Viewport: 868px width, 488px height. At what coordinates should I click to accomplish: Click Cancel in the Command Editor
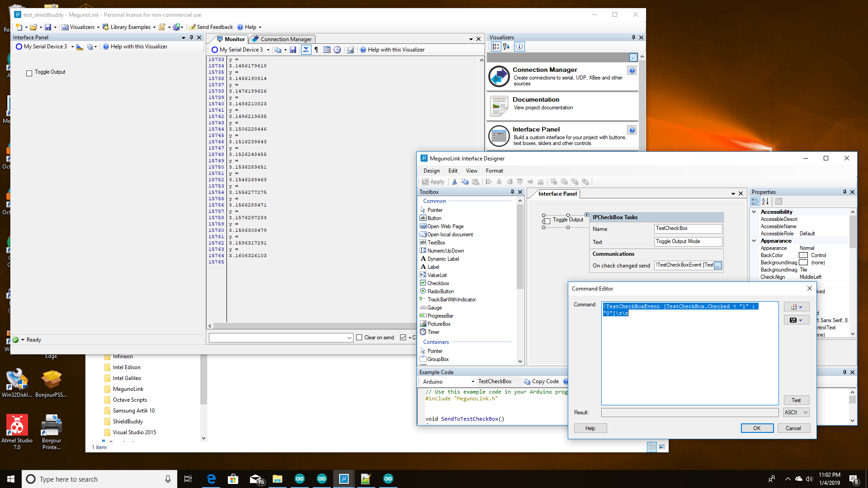pos(793,428)
